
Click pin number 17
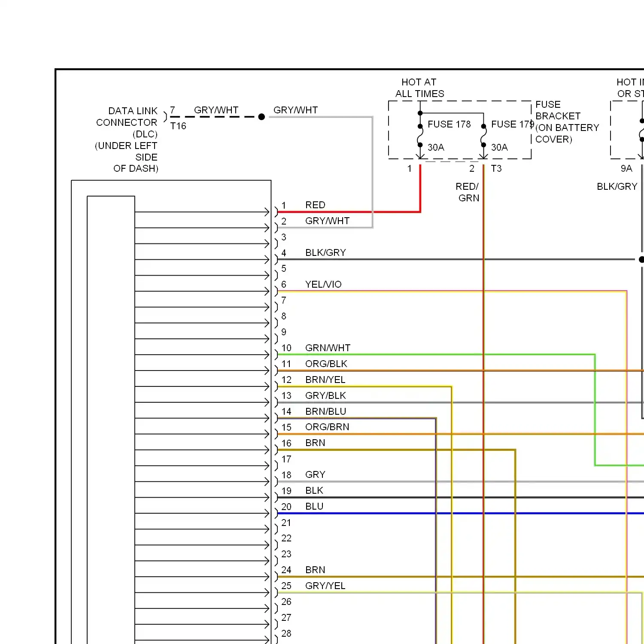286,459
